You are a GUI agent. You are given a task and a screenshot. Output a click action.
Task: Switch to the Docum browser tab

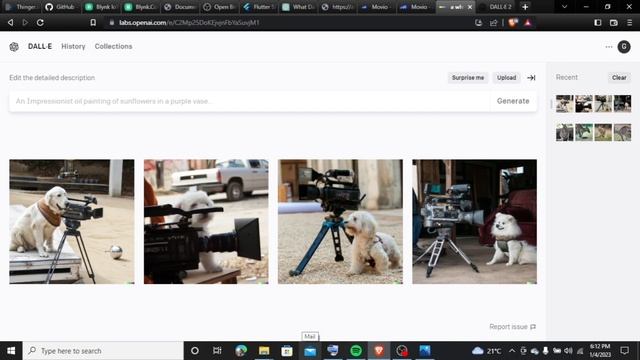click(x=179, y=7)
